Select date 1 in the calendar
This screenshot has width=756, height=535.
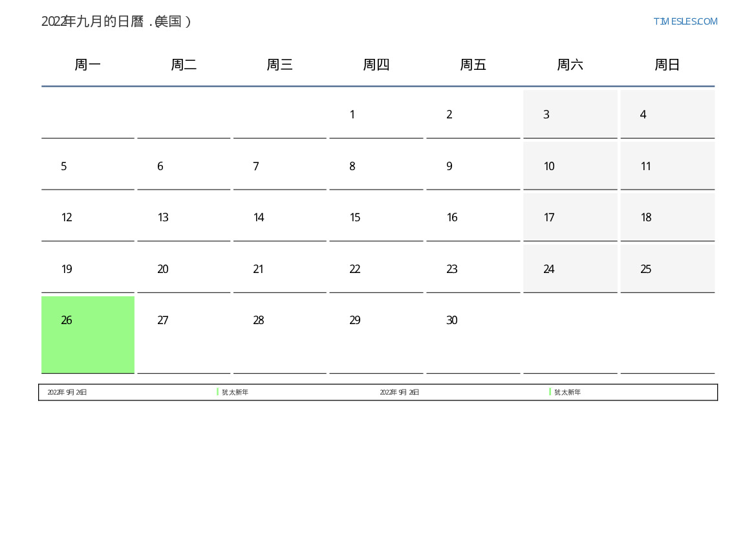tap(352, 115)
